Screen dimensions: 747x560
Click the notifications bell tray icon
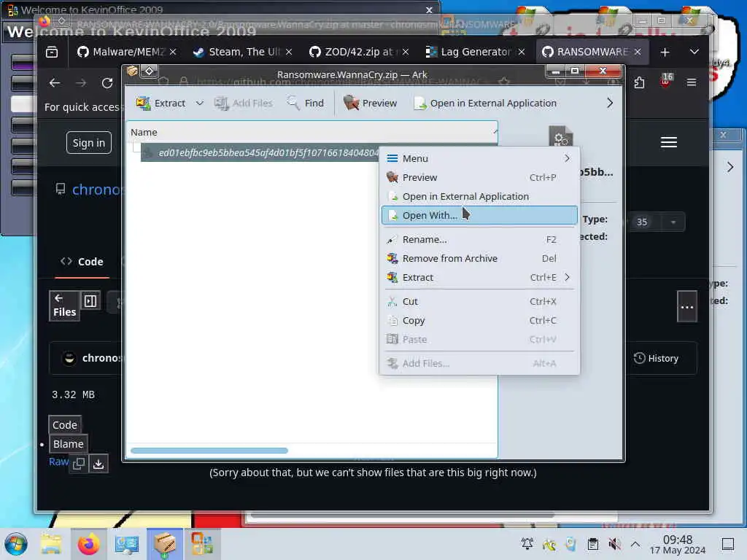tap(527, 544)
